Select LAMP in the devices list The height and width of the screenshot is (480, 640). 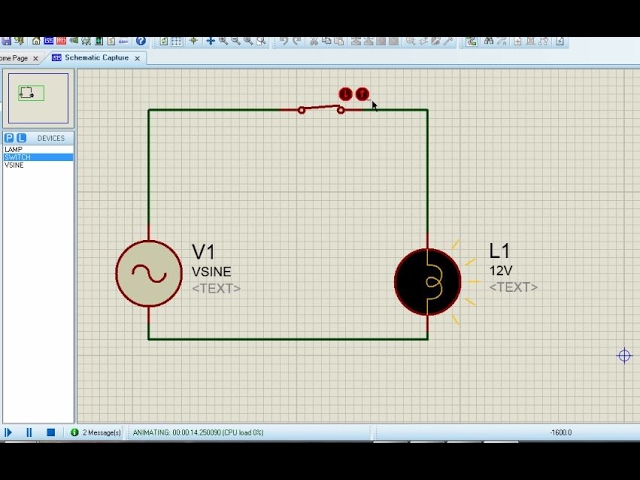click(x=38, y=149)
